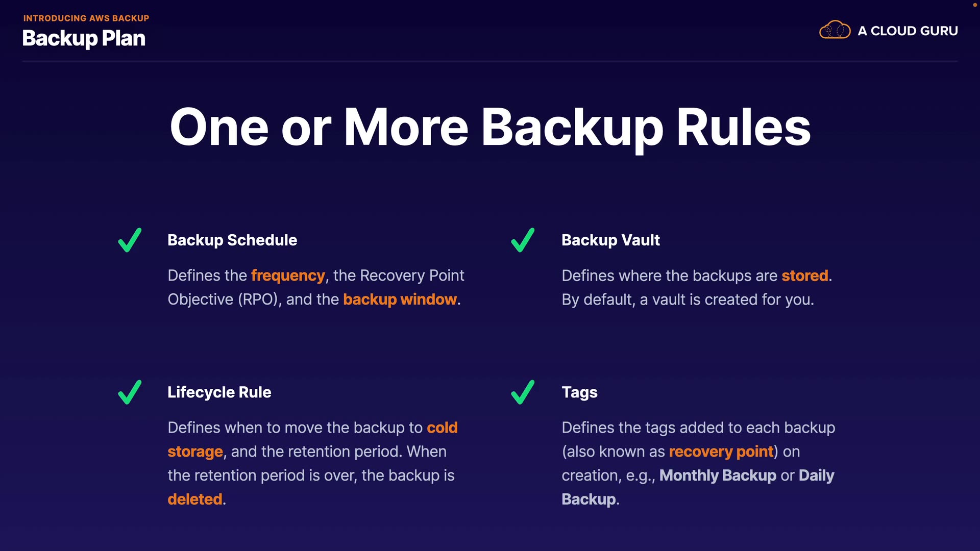This screenshot has height=551, width=980.
Task: Click the Tags heading
Action: (x=579, y=392)
